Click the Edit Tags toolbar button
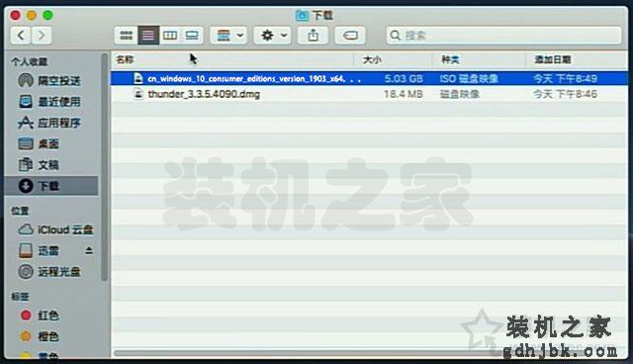The image size is (633, 364). (x=350, y=36)
